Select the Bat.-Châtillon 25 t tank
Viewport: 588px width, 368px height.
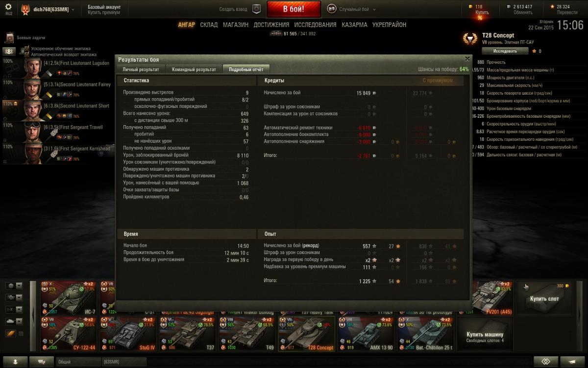(x=425, y=333)
